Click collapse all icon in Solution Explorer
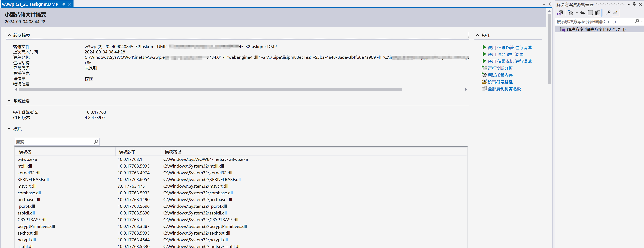 click(590, 13)
